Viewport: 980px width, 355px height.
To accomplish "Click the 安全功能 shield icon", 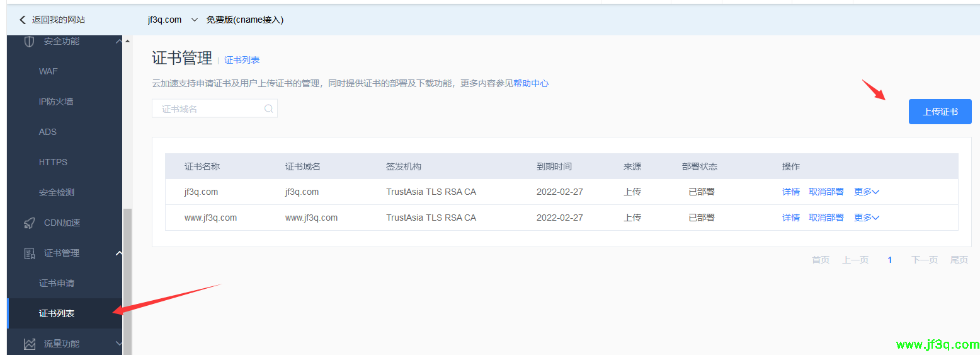I will [29, 42].
